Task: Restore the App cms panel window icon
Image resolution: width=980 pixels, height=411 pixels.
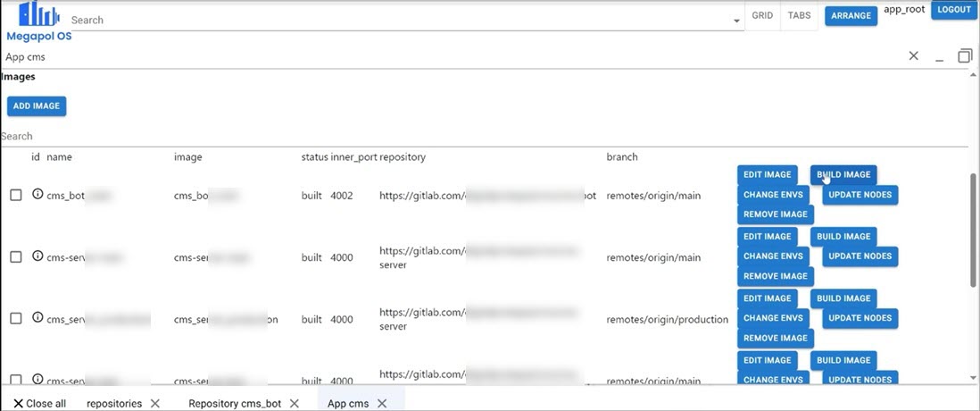Action: 965,56
